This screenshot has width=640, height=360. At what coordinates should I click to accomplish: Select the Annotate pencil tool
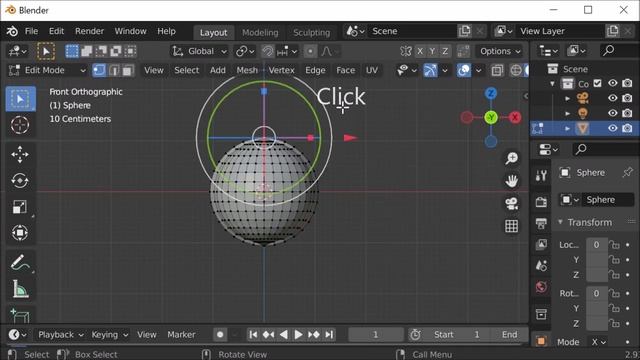pos(20,262)
